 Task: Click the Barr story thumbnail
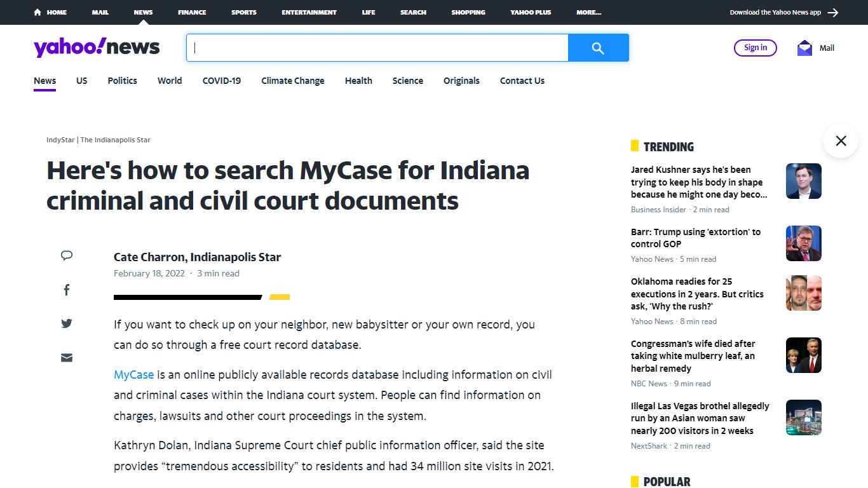(804, 243)
